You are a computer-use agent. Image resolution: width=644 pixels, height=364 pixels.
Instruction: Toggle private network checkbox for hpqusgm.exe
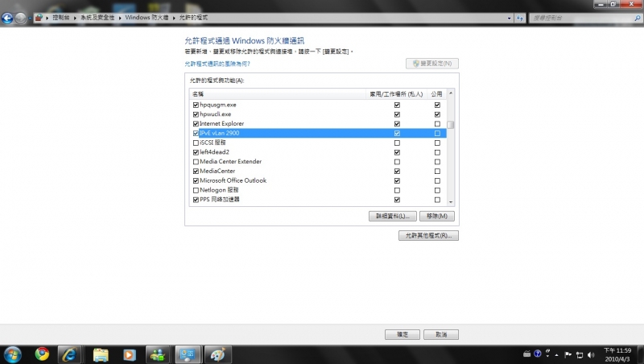tap(397, 105)
